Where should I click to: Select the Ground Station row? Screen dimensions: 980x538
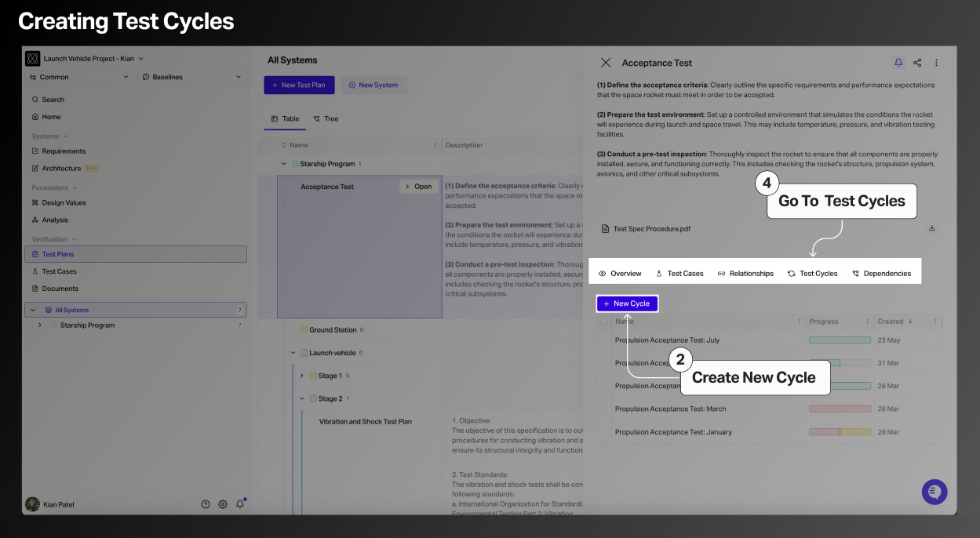333,330
